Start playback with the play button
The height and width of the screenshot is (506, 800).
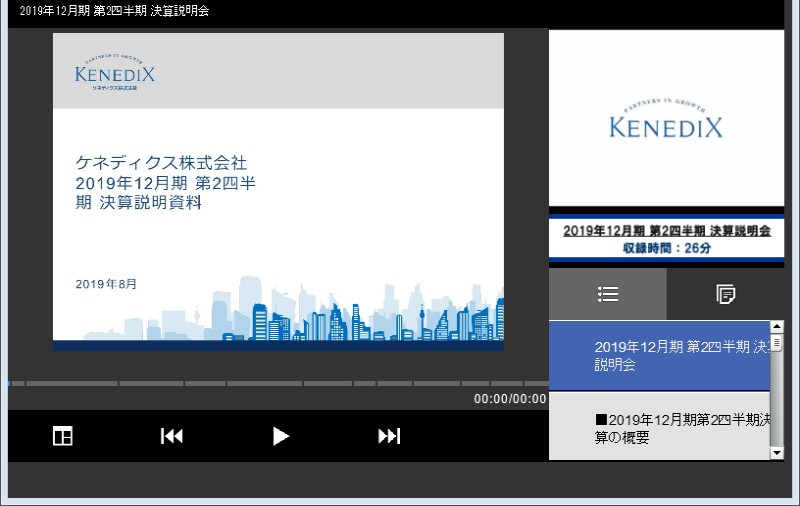[x=280, y=436]
